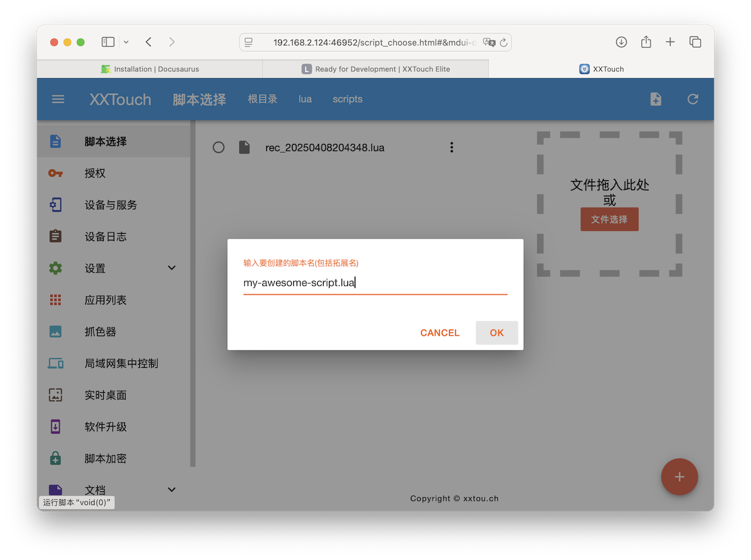Click the 软件升级 download icon

click(55, 427)
